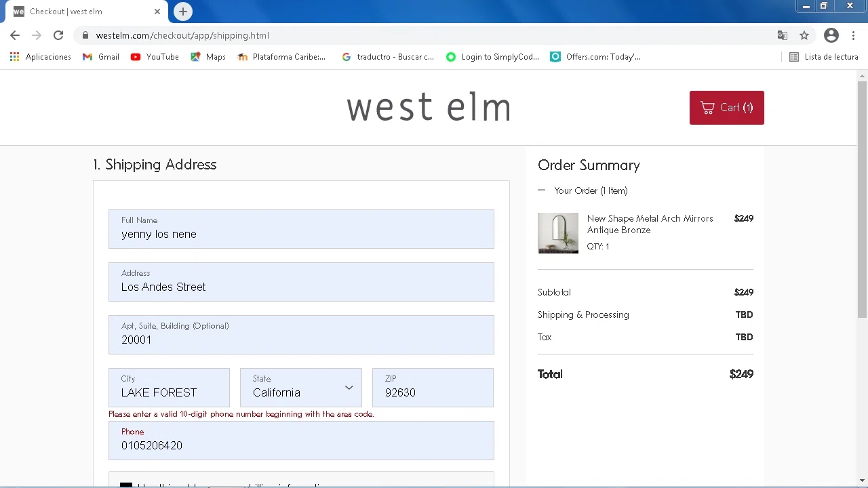Image resolution: width=868 pixels, height=488 pixels.
Task: Open the YouTube bookmark
Action: pyautogui.click(x=155, y=57)
